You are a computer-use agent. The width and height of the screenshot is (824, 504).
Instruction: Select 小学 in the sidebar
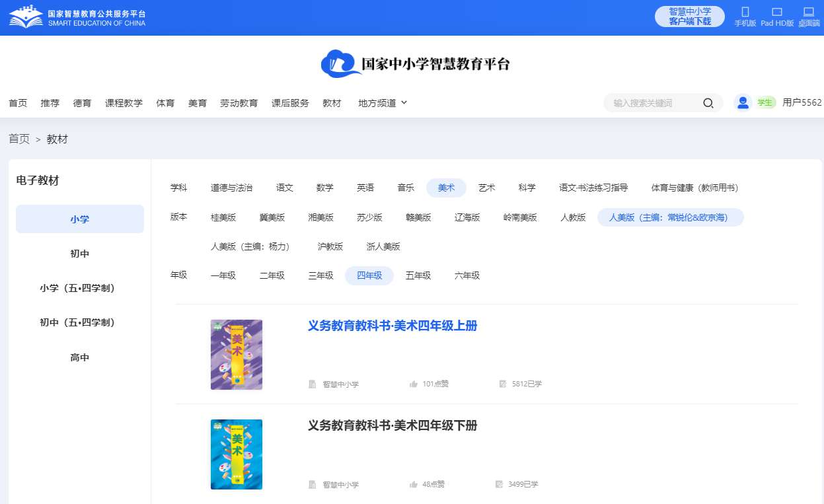click(80, 219)
